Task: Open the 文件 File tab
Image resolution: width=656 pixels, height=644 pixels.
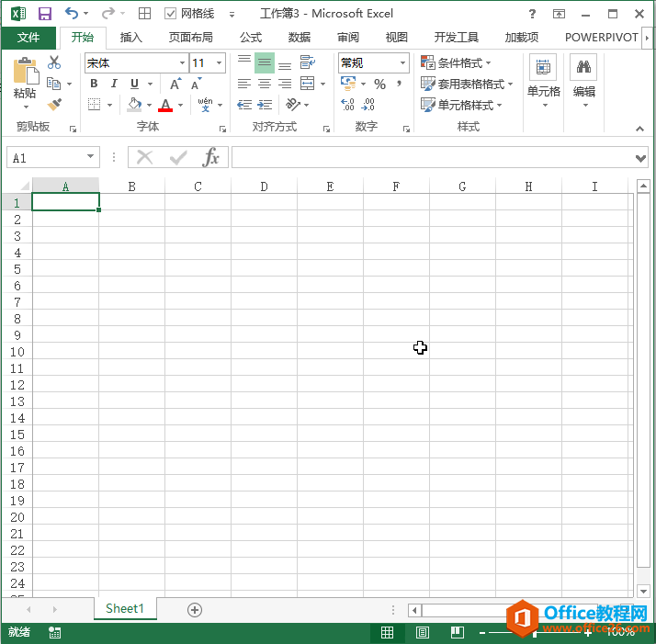Action: pyautogui.click(x=28, y=38)
